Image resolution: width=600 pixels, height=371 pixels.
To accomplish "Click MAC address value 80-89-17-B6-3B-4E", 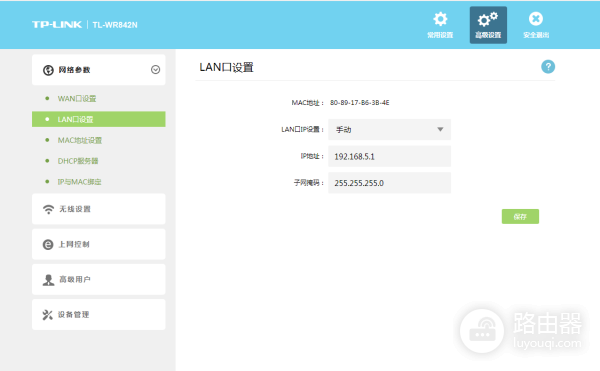I will coord(360,103).
